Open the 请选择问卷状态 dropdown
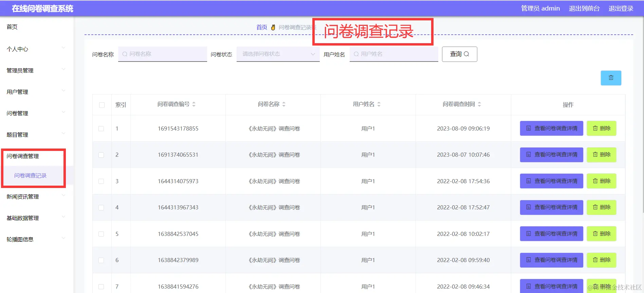644x293 pixels. (278, 54)
